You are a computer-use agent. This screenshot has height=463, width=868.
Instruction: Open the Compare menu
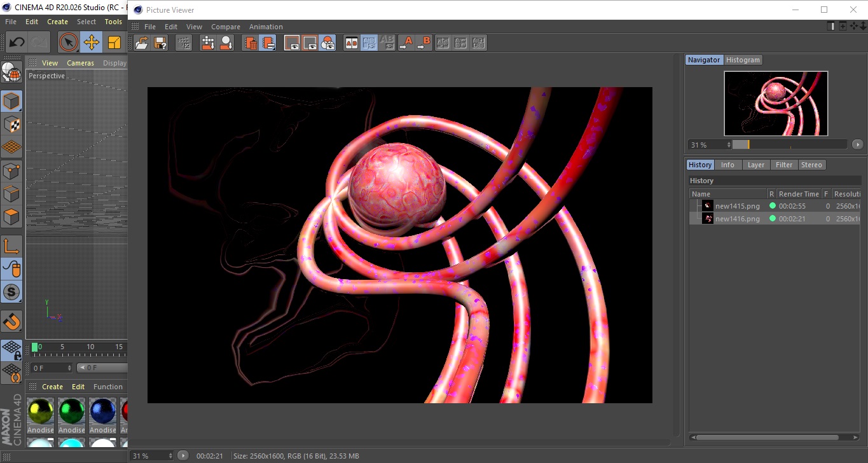[225, 27]
